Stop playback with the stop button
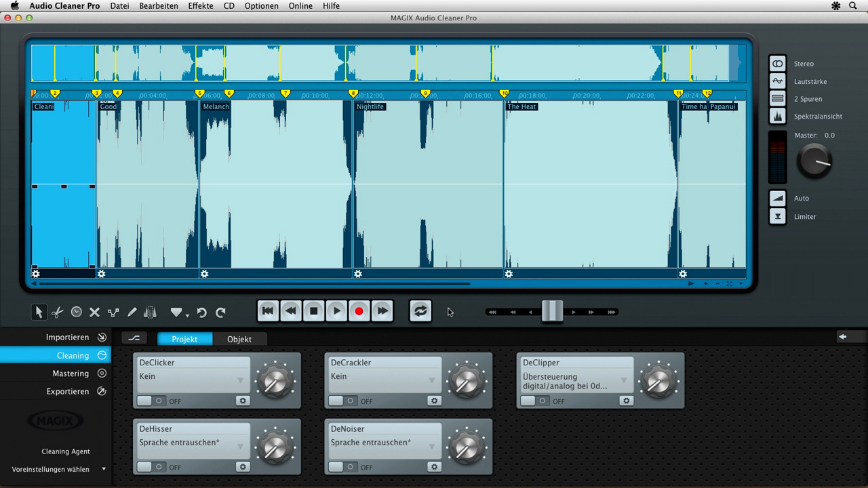 coord(313,311)
